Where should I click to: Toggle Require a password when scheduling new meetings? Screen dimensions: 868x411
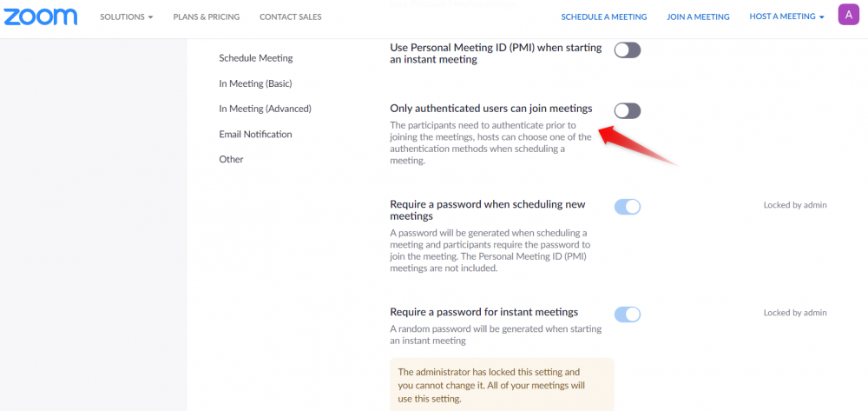pos(627,207)
